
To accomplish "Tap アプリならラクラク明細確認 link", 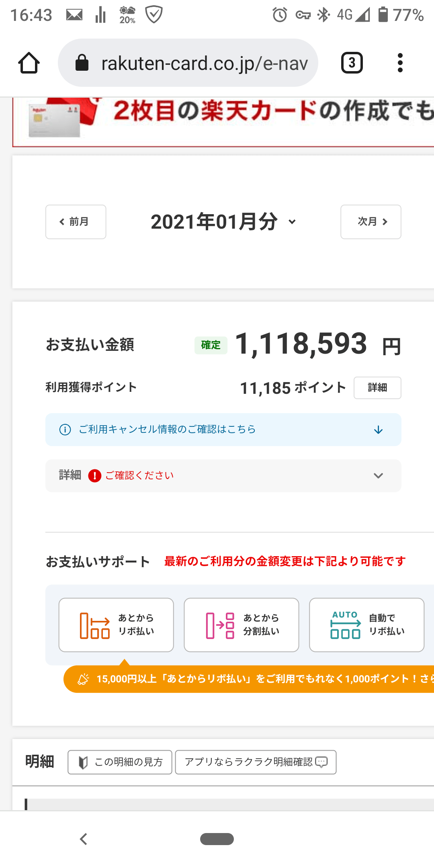I will coord(256,762).
